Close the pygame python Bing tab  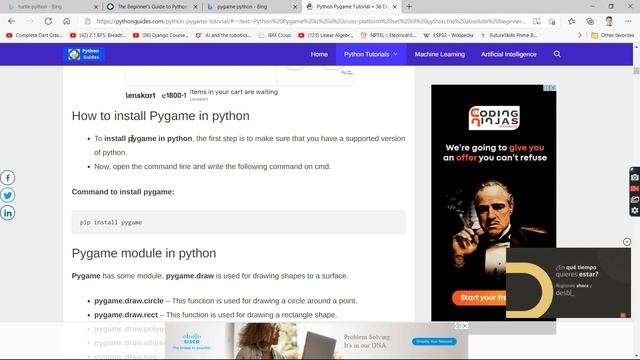(x=295, y=7)
